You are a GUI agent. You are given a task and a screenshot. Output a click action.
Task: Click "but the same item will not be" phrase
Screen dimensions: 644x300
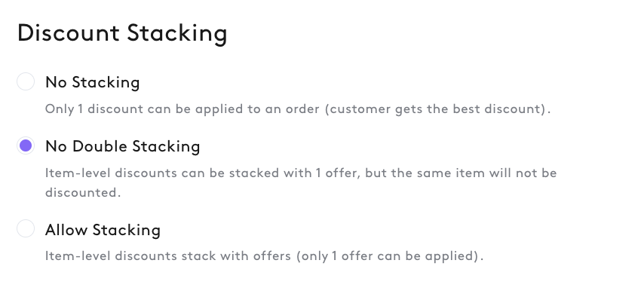tap(461, 173)
